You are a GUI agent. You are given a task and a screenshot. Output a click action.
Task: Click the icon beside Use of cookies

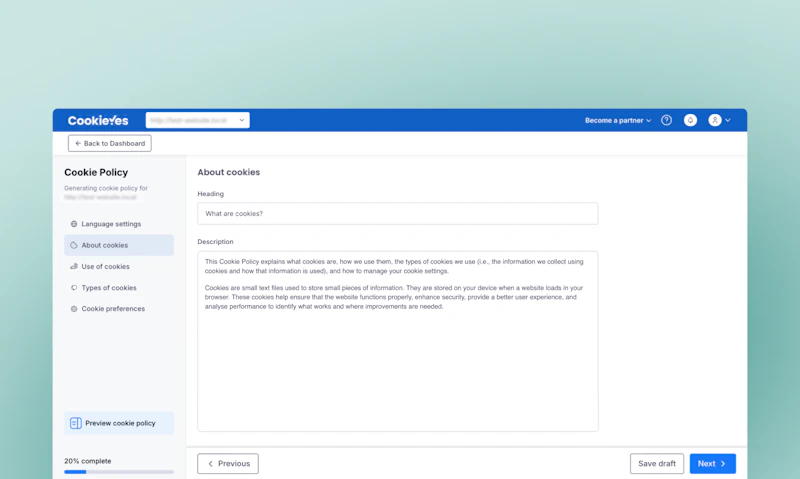(74, 266)
